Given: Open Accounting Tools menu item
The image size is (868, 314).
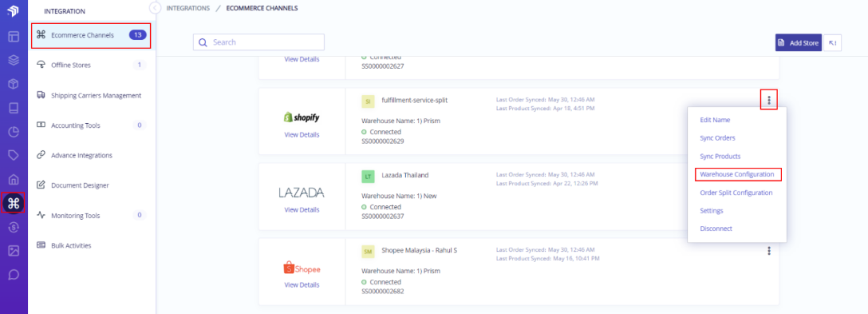Looking at the screenshot, I should point(91,125).
